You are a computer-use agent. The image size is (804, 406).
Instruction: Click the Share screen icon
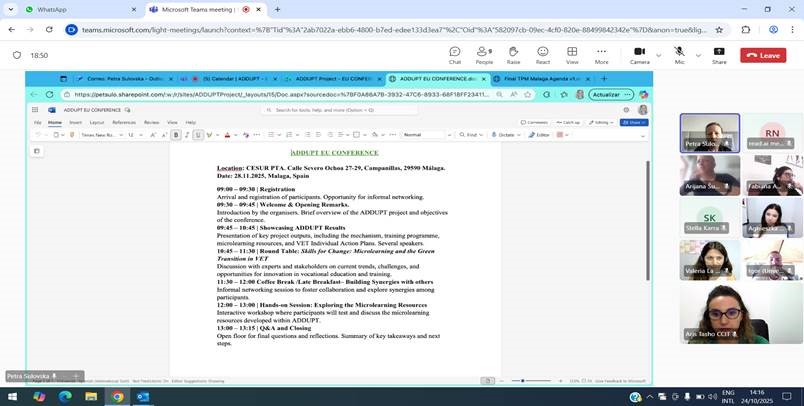pyautogui.click(x=719, y=54)
